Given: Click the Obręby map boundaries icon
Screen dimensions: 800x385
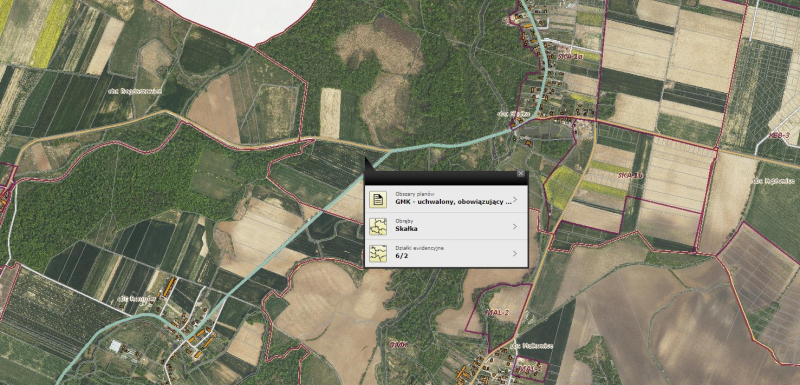Looking at the screenshot, I should pyautogui.click(x=378, y=226).
